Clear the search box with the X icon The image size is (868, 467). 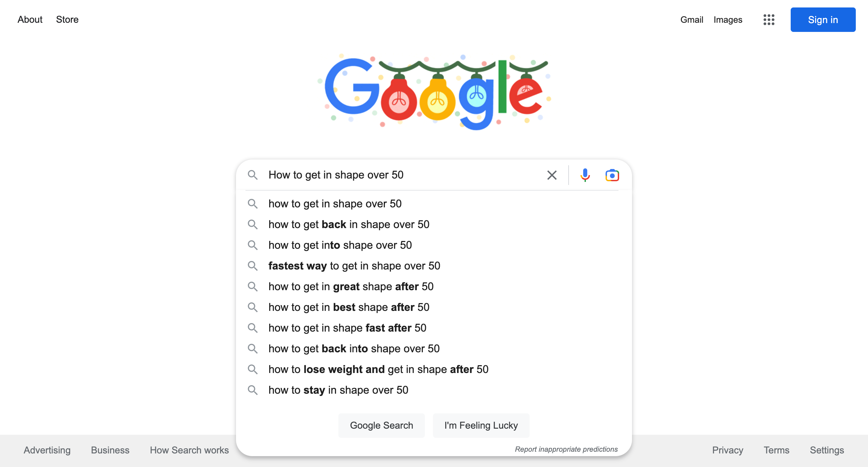[x=552, y=175]
